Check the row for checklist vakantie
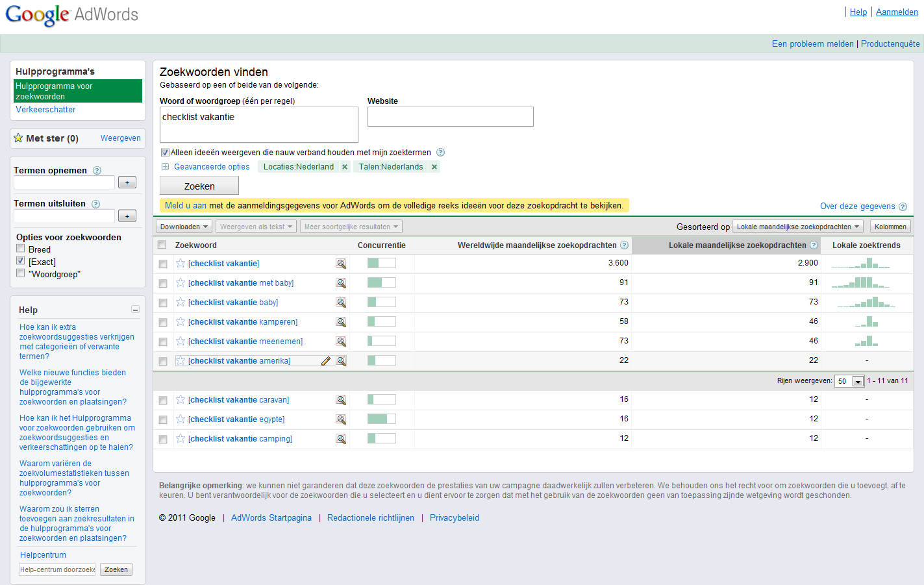Viewport: 924px width, 585px height. [x=163, y=264]
